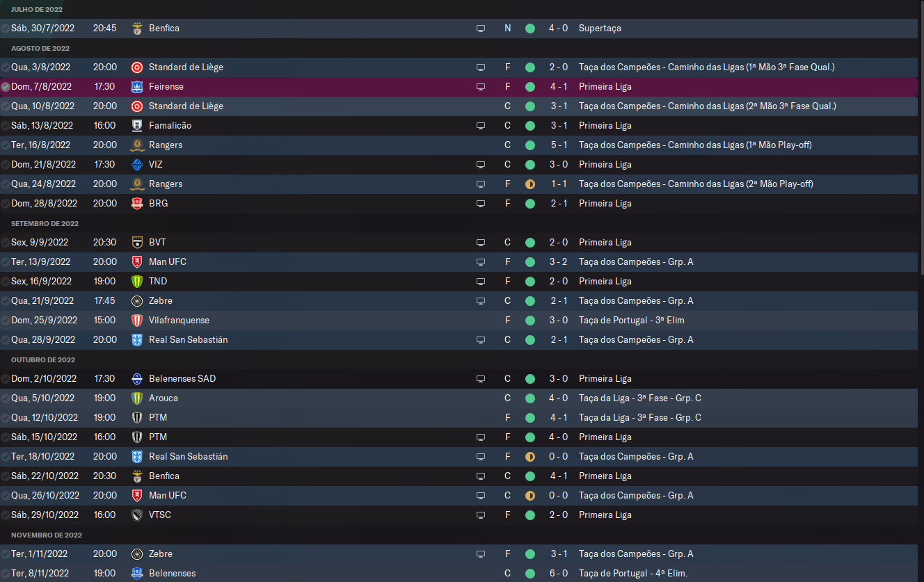Viewport: 924px width, 582px height.
Task: Click the Benfica club crest in Supertaça row
Action: pos(137,29)
